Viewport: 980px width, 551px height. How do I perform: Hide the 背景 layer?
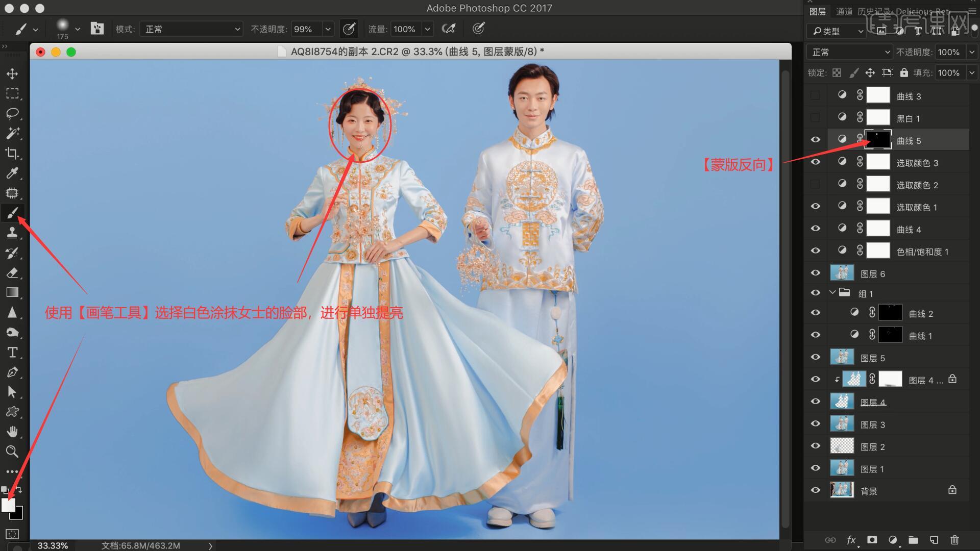815,490
